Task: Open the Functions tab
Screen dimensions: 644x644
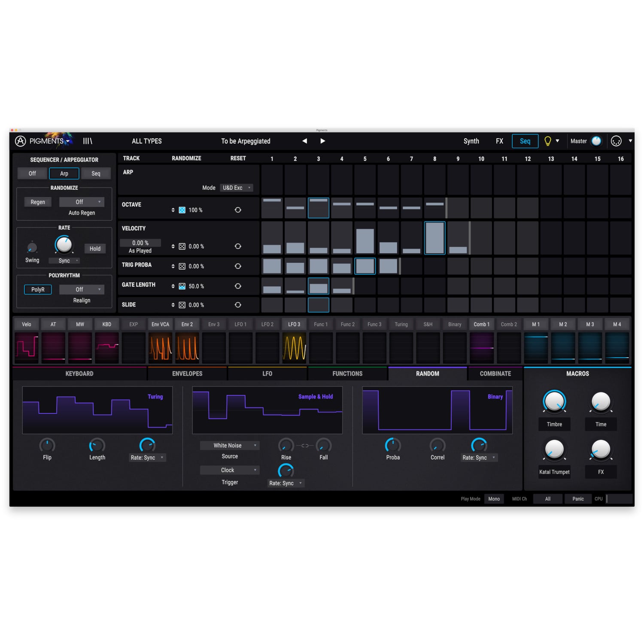Action: 347,374
